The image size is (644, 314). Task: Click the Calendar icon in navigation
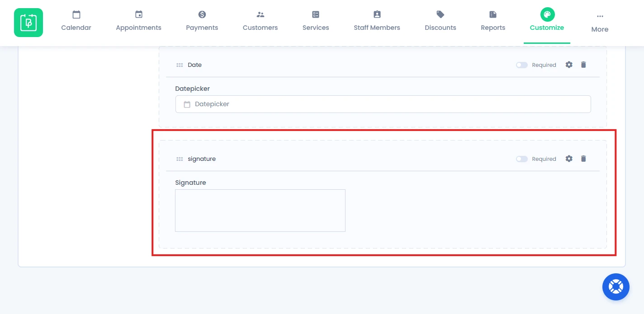point(76,14)
